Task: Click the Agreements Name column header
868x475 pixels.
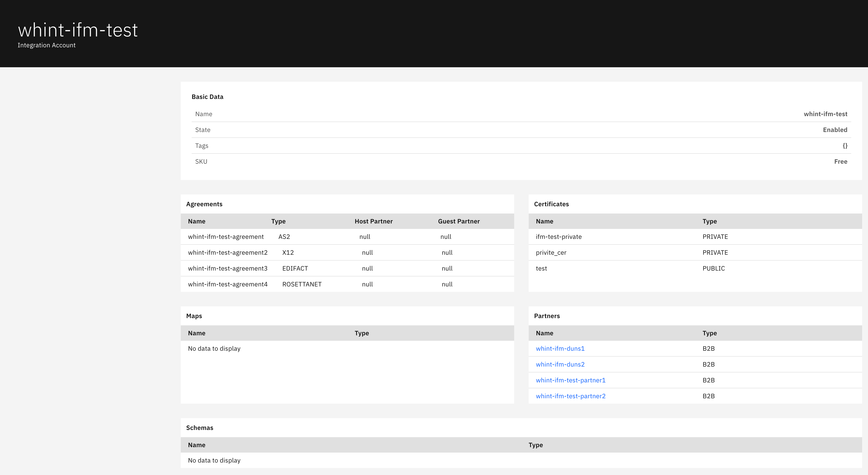Action: [x=196, y=221]
